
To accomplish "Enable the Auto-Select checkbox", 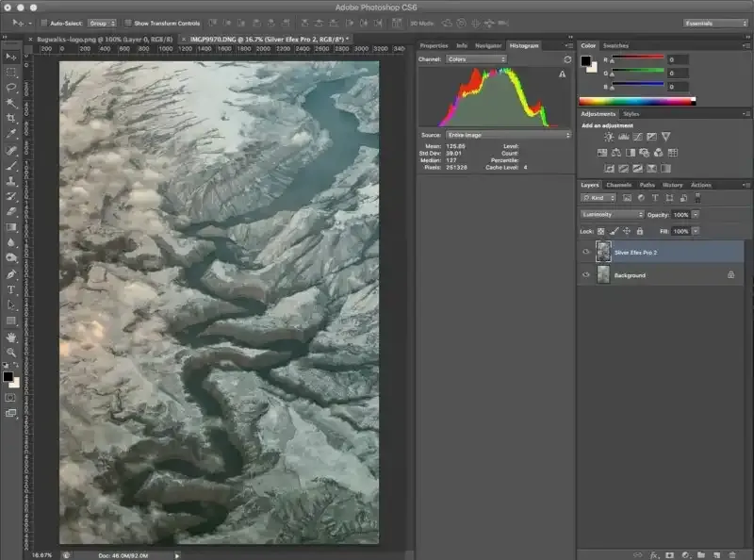I will click(x=45, y=22).
